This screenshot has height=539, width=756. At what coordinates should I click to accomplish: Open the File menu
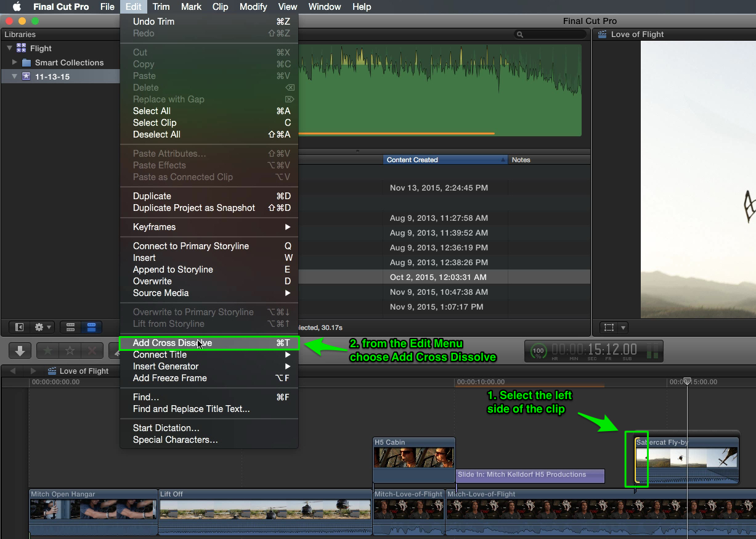[x=107, y=7]
